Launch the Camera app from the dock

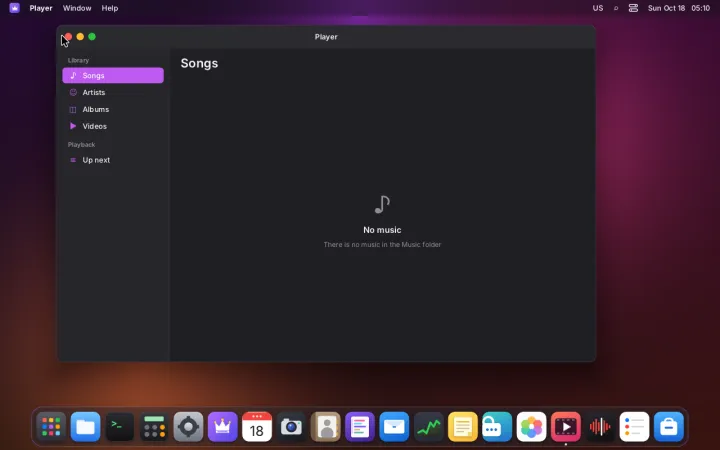coord(291,427)
